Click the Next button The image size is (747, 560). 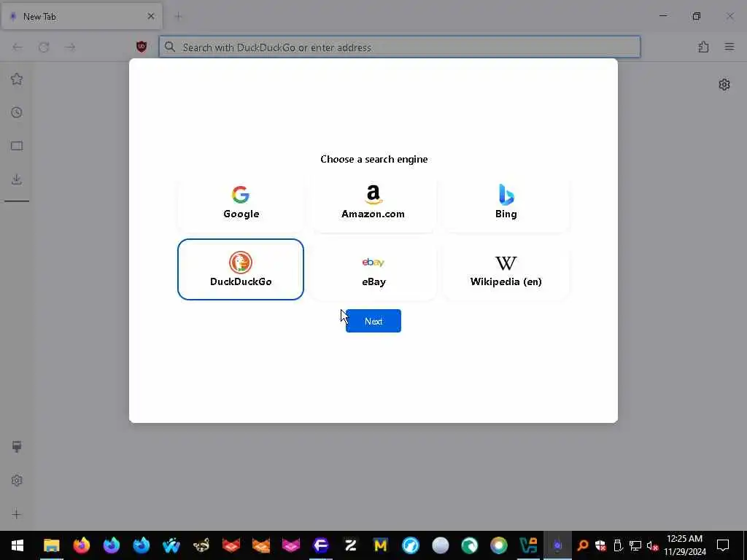tap(373, 321)
